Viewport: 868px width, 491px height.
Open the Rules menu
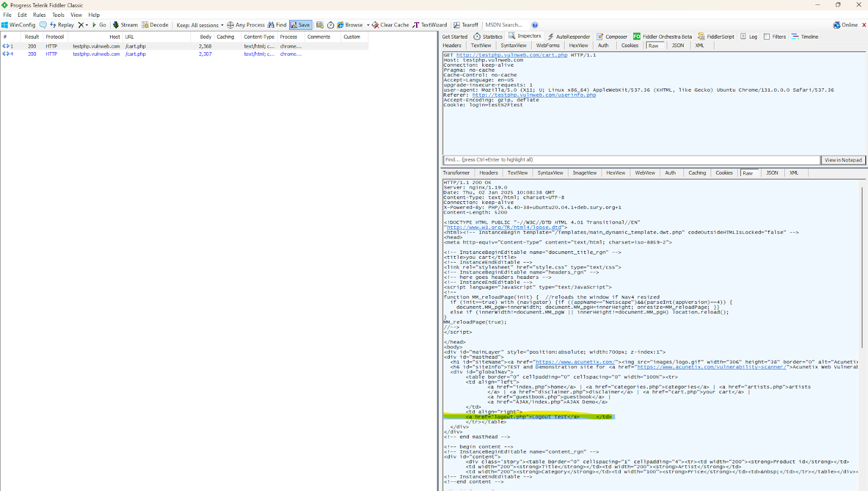39,15
